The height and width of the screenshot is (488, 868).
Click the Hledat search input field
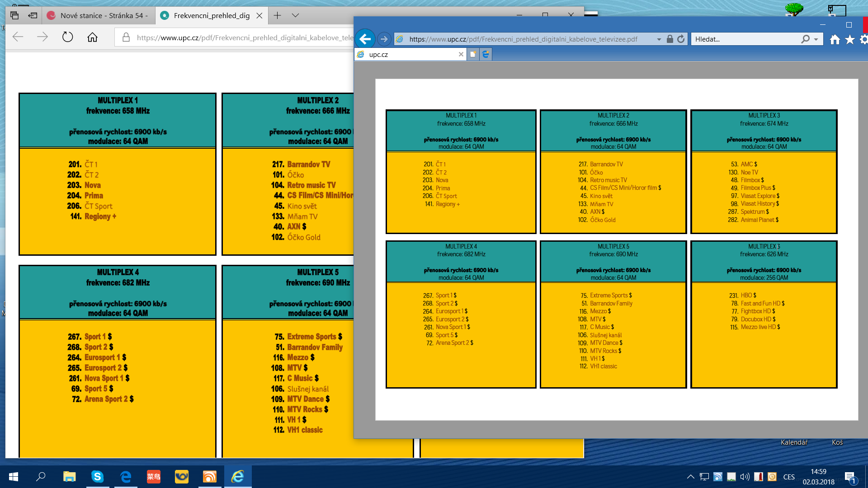click(746, 39)
